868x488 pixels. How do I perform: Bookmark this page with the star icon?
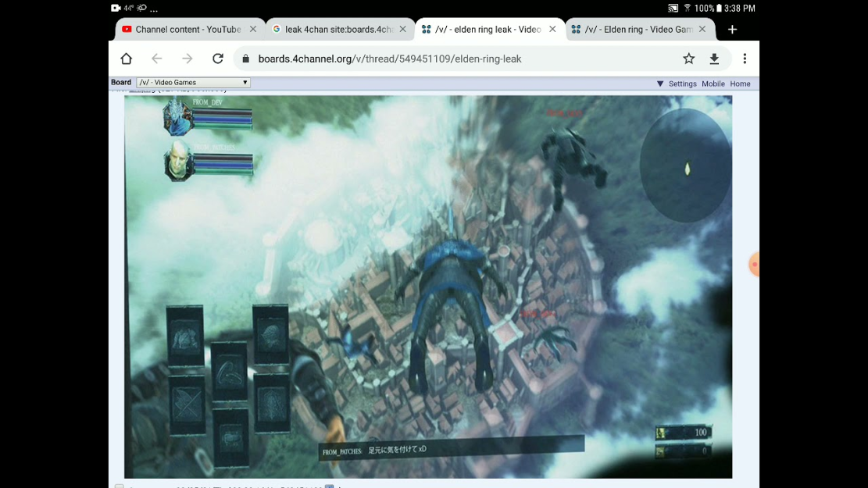[688, 59]
